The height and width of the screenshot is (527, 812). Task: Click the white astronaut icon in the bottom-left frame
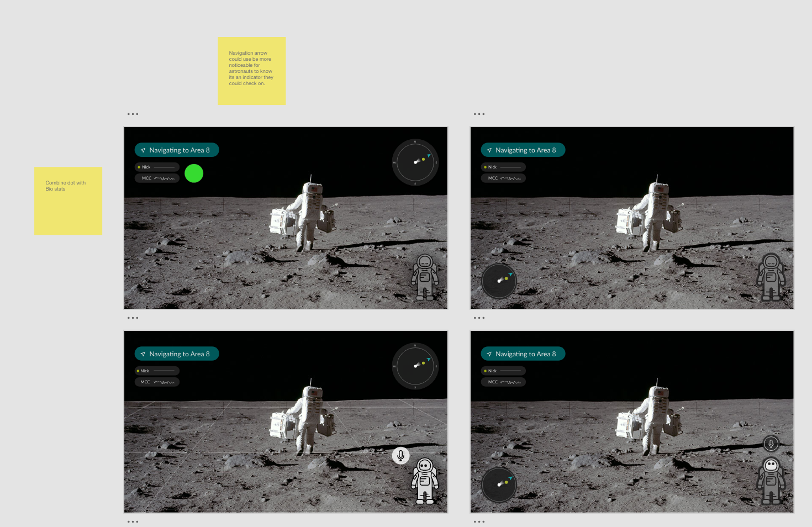pyautogui.click(x=425, y=481)
